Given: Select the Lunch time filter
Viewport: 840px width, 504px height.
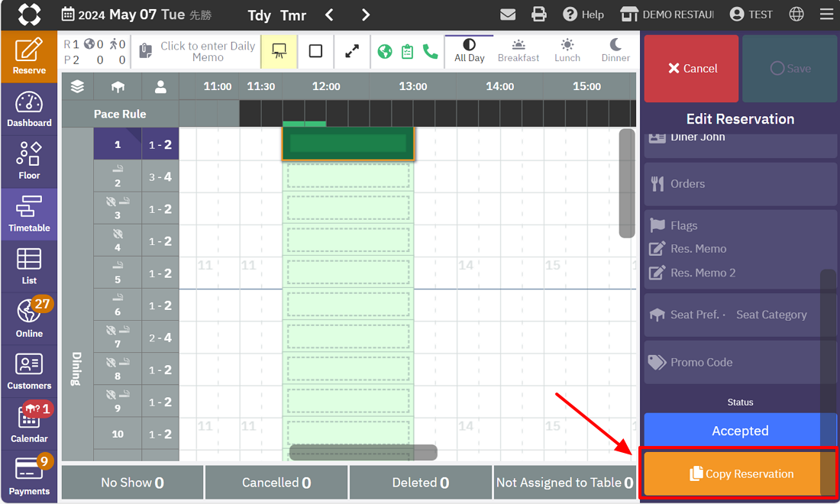Looking at the screenshot, I should click(567, 50).
